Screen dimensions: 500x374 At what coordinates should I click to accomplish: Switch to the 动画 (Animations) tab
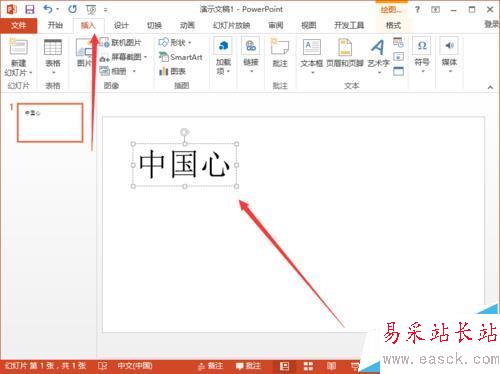coord(187,25)
